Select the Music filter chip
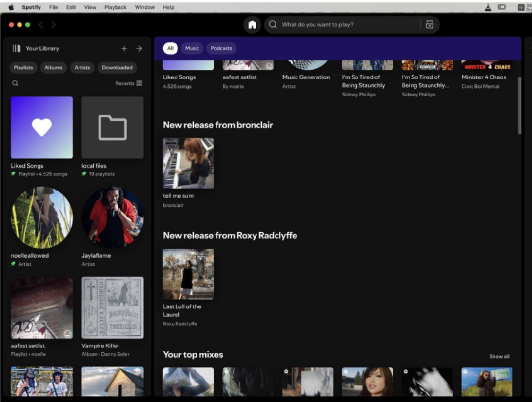Viewport: 532px width, 402px height. [192, 48]
